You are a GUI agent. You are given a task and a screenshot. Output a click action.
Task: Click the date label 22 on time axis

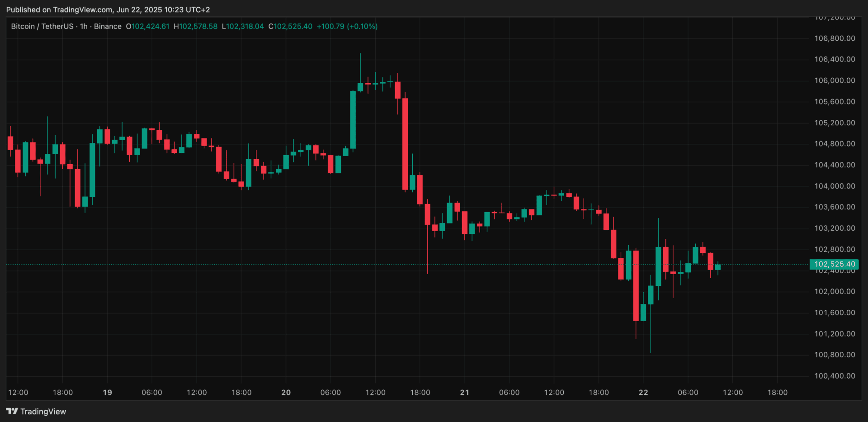click(643, 392)
